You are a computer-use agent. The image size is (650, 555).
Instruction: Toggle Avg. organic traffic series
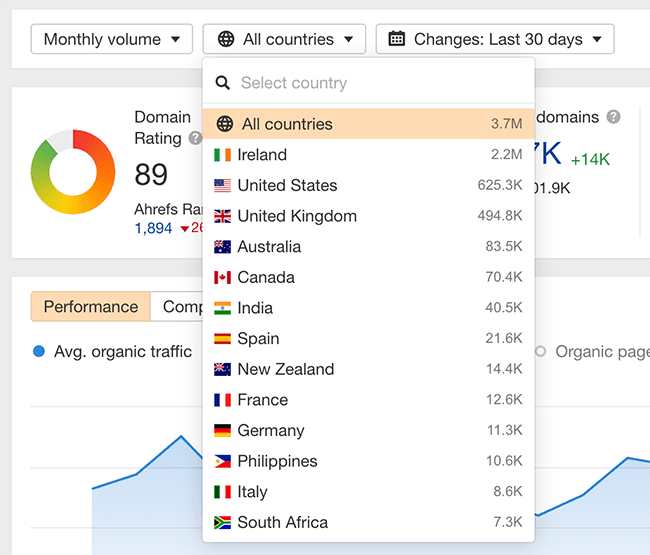click(x=112, y=351)
